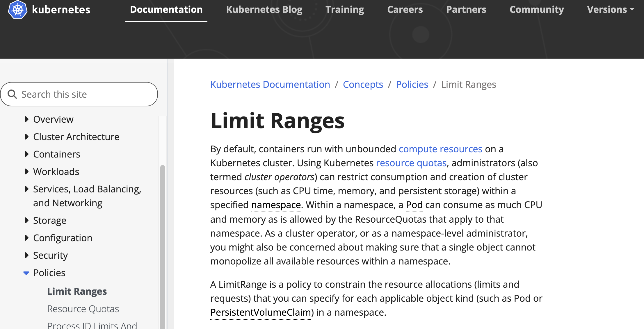Click the Kubernetes helm wheel logo
The image size is (644, 329).
pos(17,10)
